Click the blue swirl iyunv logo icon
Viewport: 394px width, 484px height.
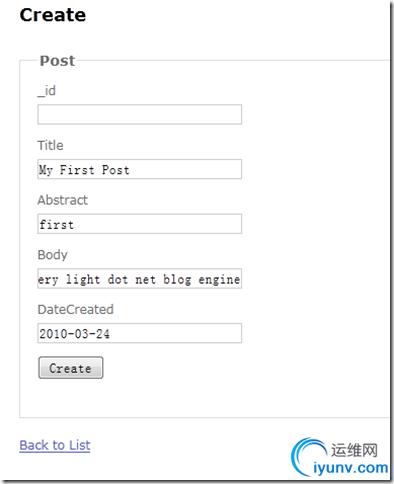pyautogui.click(x=308, y=457)
